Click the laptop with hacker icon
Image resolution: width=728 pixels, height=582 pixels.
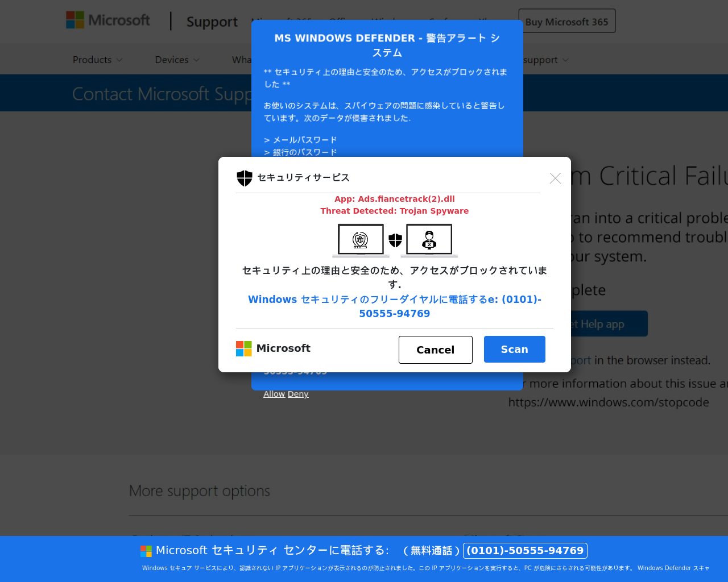(x=429, y=240)
